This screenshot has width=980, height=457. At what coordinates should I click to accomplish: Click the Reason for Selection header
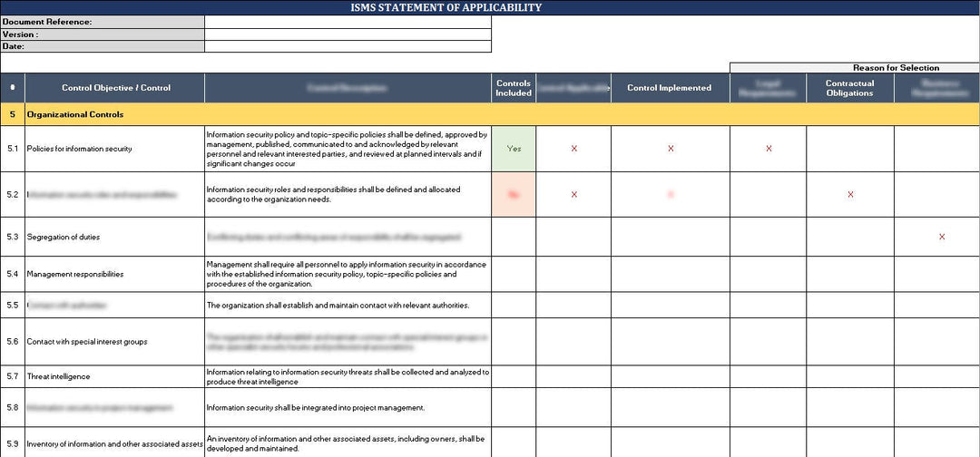pyautogui.click(x=896, y=67)
